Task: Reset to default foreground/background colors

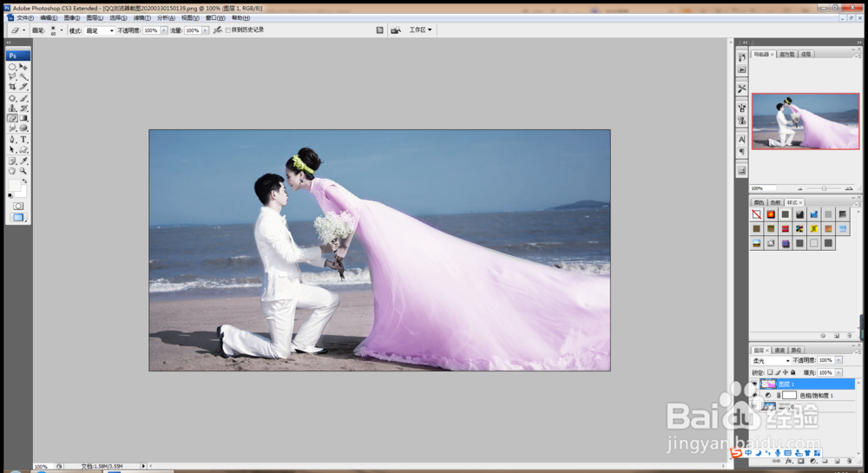Action: tap(10, 196)
